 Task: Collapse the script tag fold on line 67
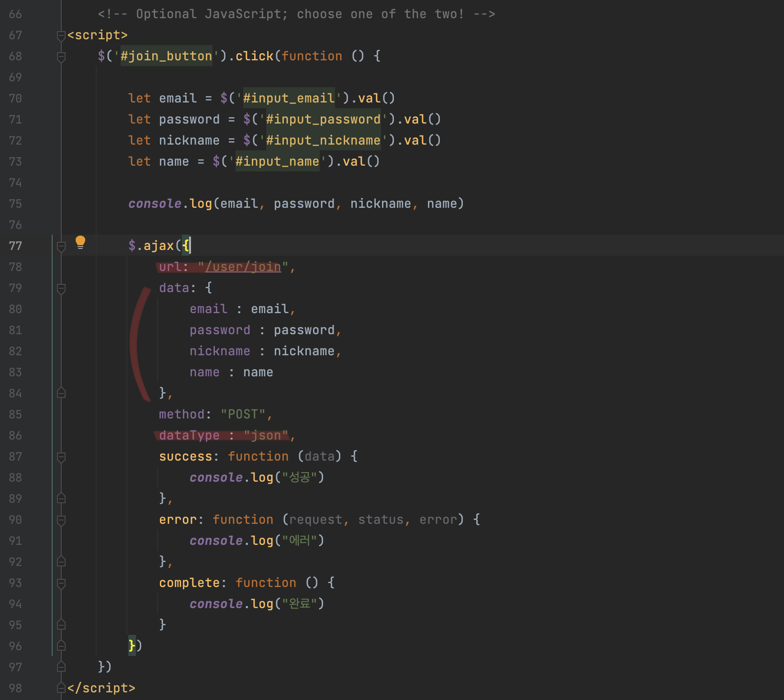point(61,35)
